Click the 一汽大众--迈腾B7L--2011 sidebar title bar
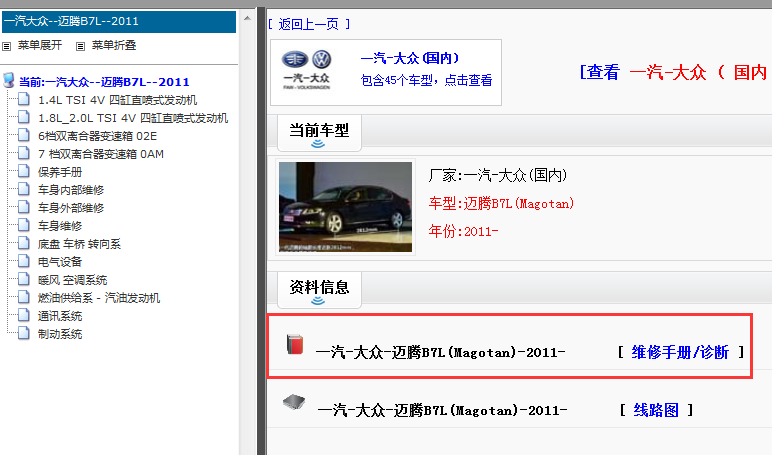This screenshot has width=772, height=455. pos(119,22)
